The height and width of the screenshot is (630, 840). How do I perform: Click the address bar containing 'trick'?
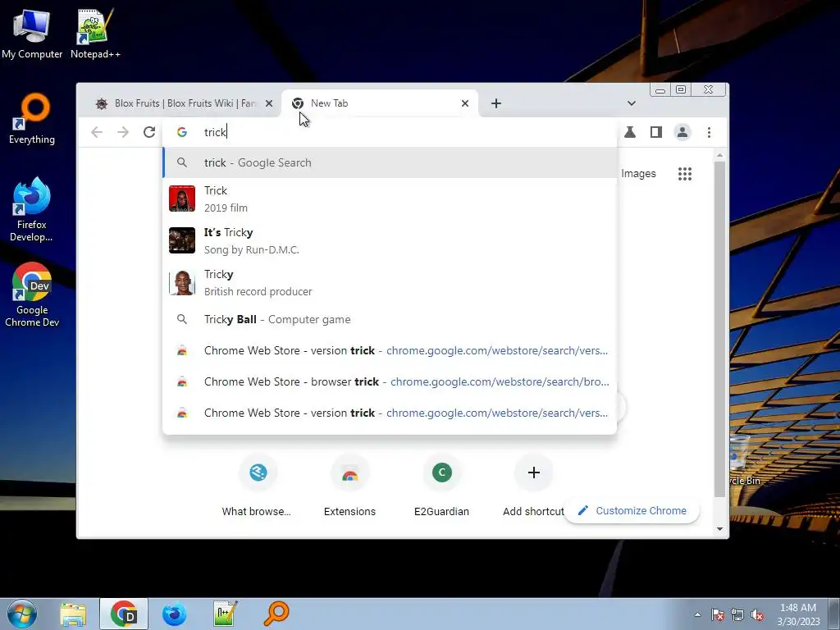[x=390, y=132]
